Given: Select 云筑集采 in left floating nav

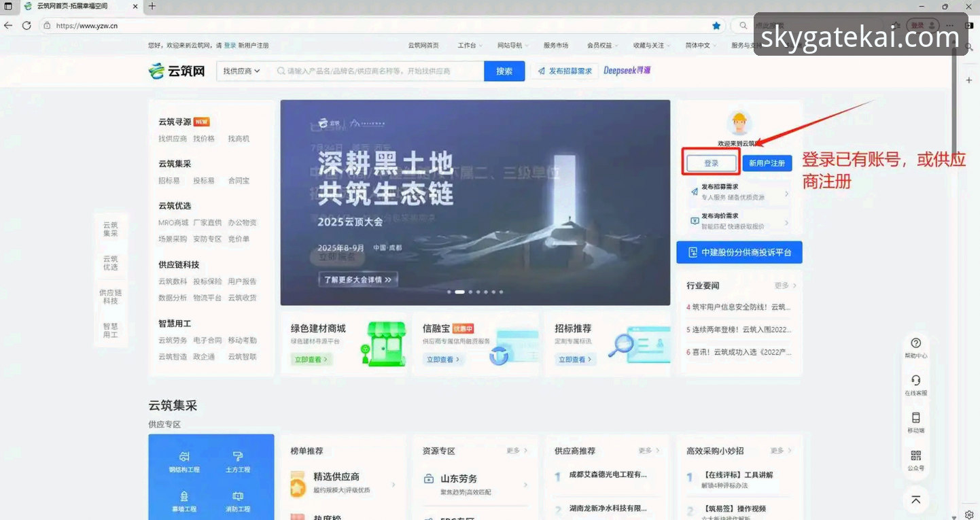Looking at the screenshot, I should pos(110,229).
